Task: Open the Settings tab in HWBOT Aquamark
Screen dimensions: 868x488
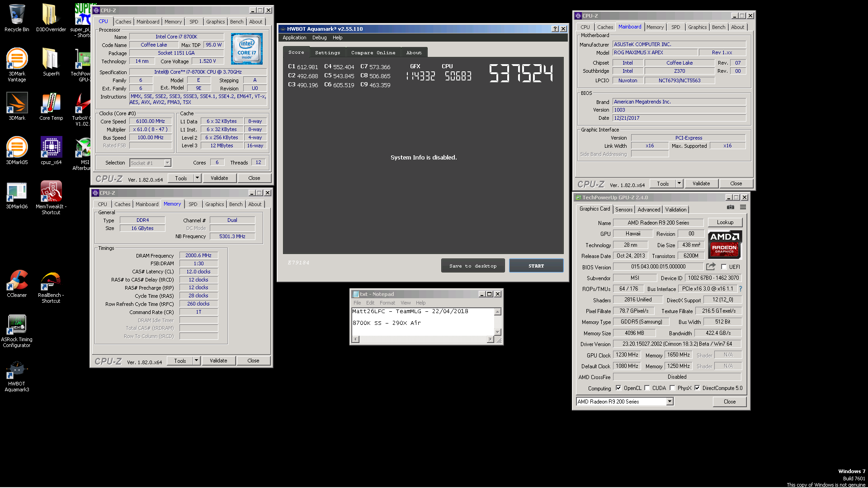Action: [327, 53]
